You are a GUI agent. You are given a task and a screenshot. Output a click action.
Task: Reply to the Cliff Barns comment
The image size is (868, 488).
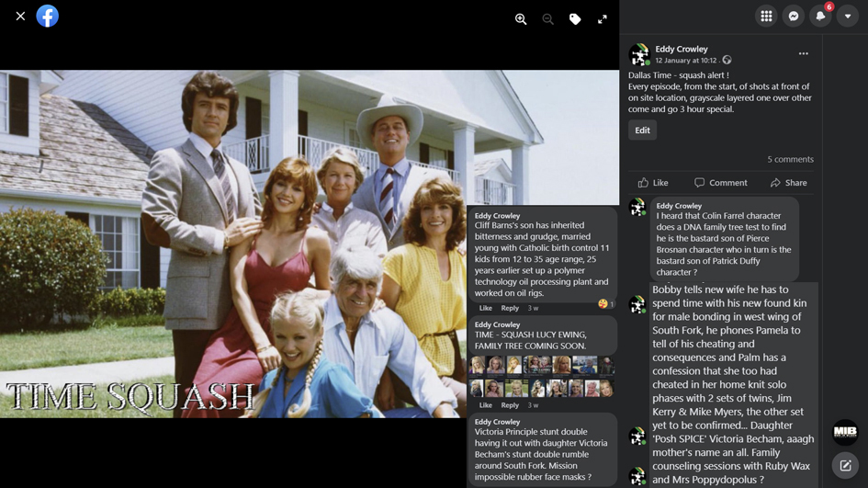(510, 308)
